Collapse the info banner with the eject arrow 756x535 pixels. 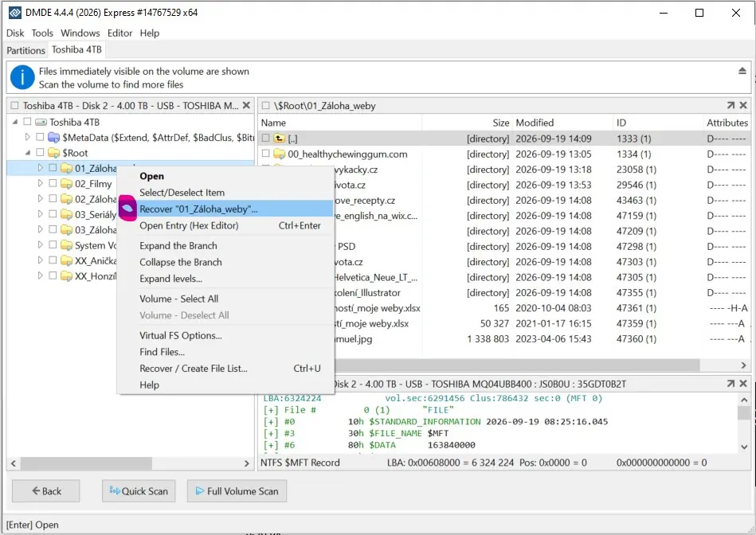pyautogui.click(x=742, y=71)
